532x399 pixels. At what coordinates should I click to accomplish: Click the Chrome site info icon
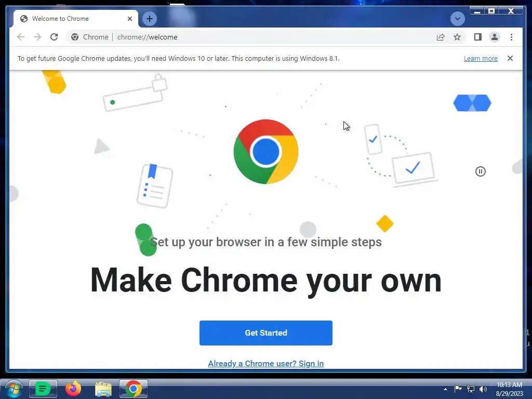(x=75, y=37)
